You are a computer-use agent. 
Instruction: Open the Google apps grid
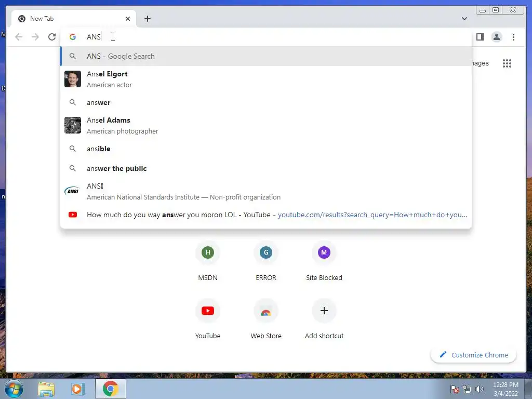(x=507, y=63)
